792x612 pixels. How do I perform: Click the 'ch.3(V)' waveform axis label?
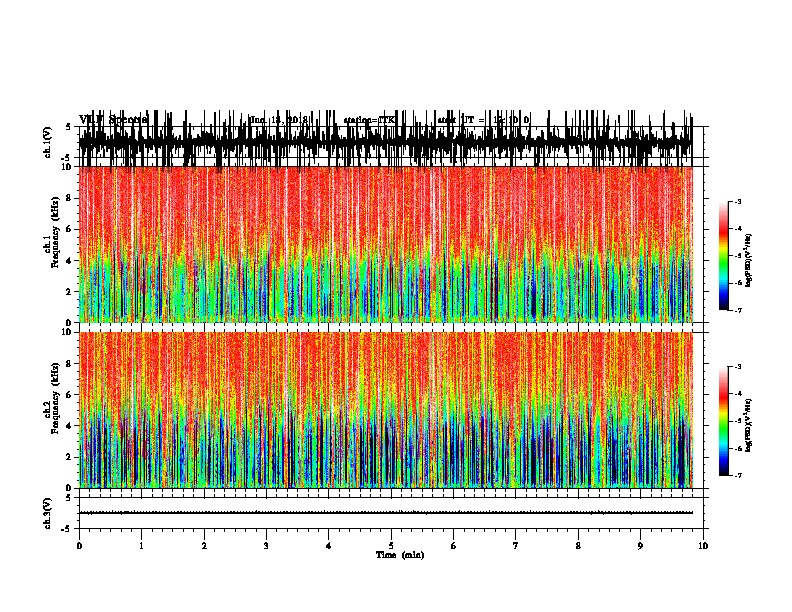(x=47, y=514)
